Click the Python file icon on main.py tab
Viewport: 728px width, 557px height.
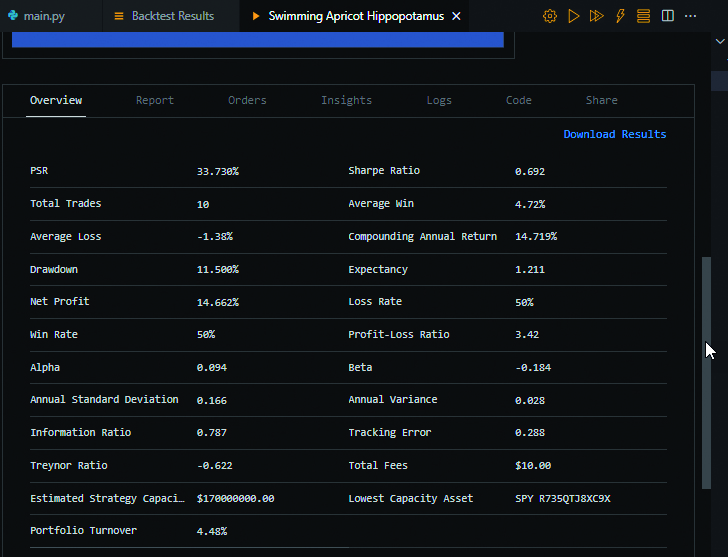[13, 16]
